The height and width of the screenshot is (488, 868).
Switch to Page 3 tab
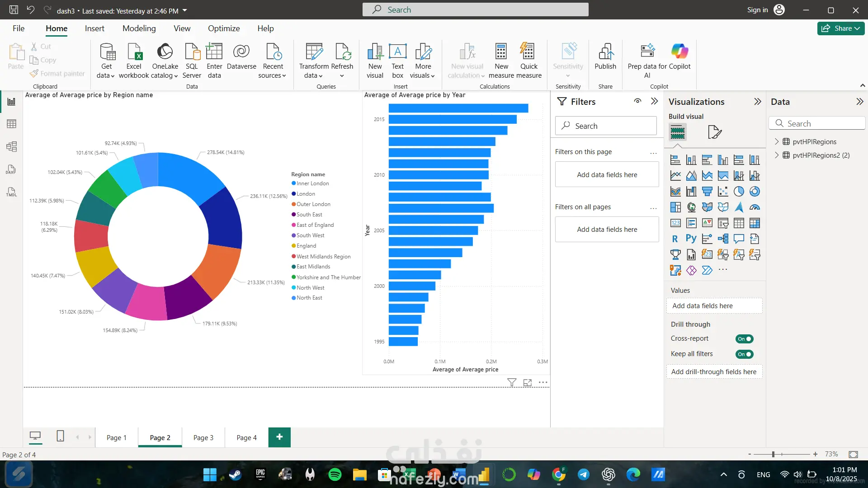click(x=203, y=437)
